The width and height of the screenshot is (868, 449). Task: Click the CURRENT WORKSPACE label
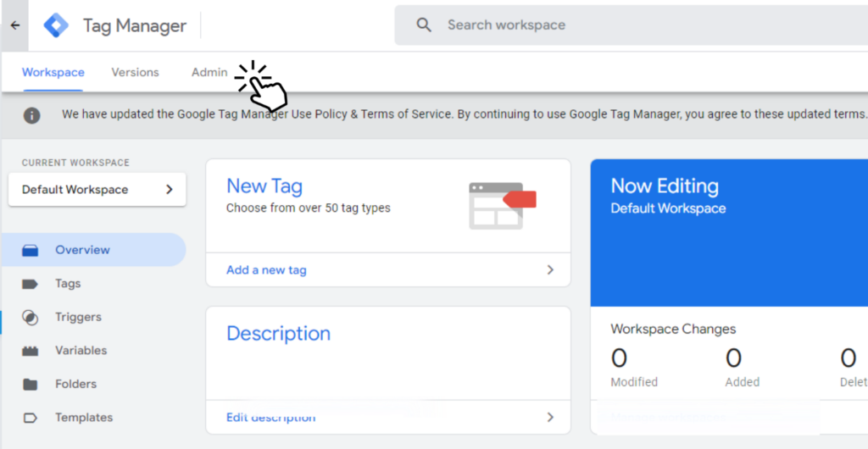click(x=75, y=164)
